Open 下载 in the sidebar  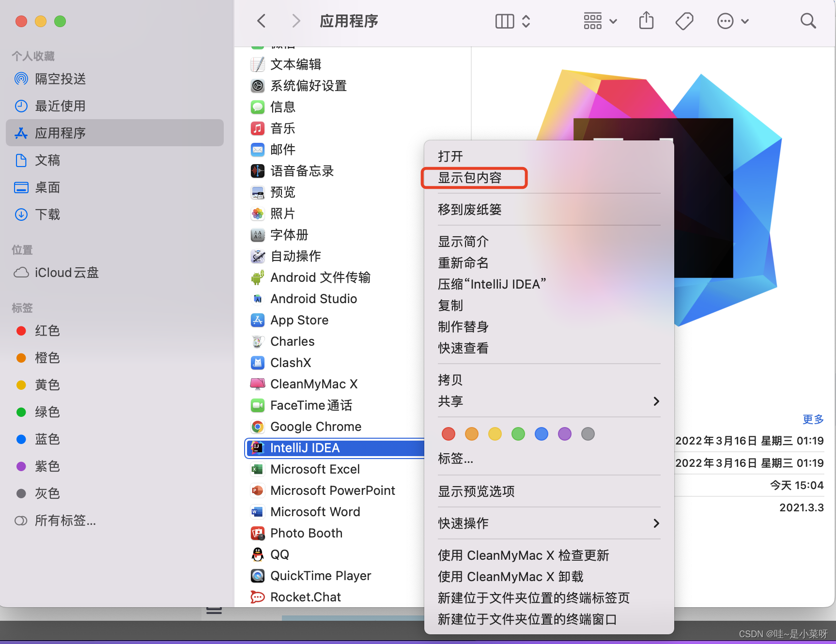pos(115,215)
